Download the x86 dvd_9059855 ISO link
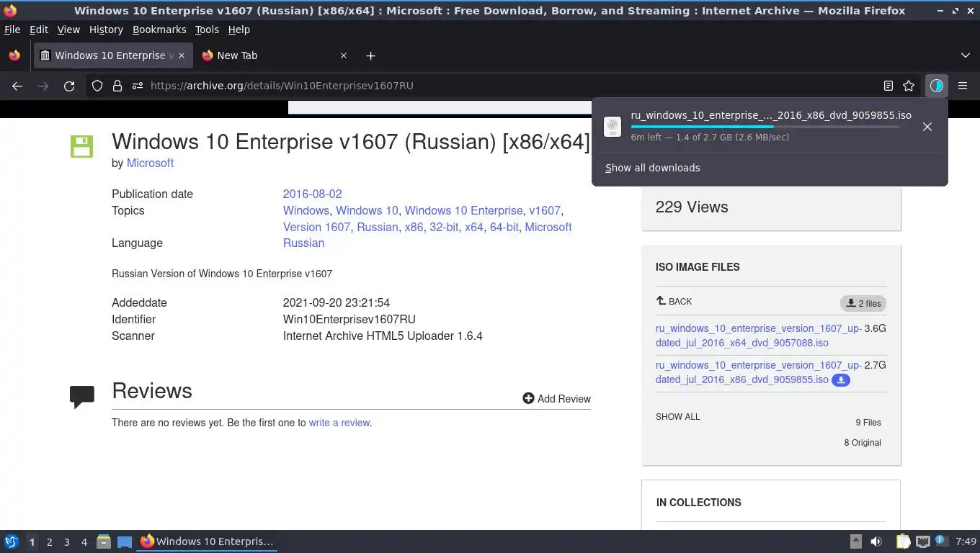The width and height of the screenshot is (980, 553). (758, 372)
